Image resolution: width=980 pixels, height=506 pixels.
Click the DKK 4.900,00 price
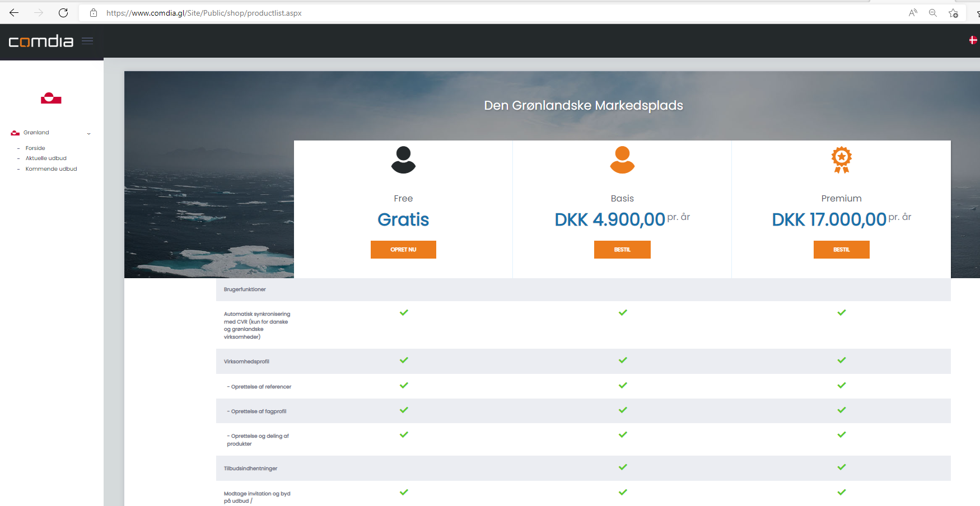coord(610,219)
